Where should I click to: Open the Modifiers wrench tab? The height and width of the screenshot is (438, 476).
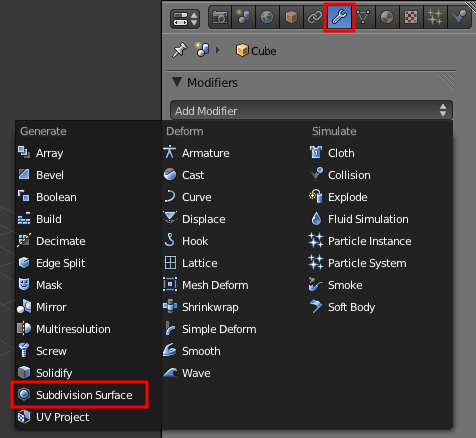[339, 17]
